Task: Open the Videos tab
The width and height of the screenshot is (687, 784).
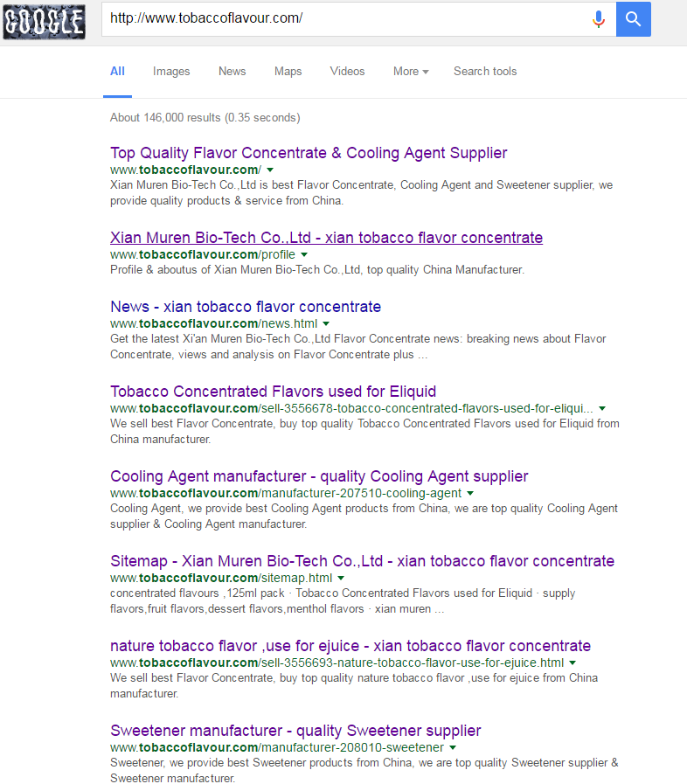Action: coord(348,71)
